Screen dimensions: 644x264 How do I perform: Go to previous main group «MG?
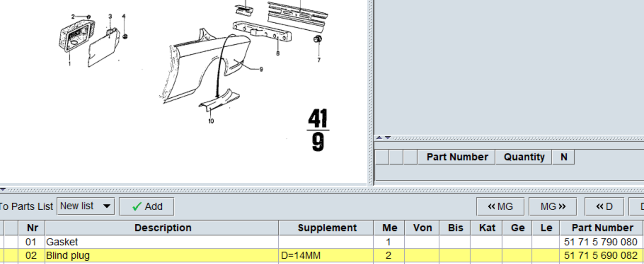pyautogui.click(x=500, y=206)
